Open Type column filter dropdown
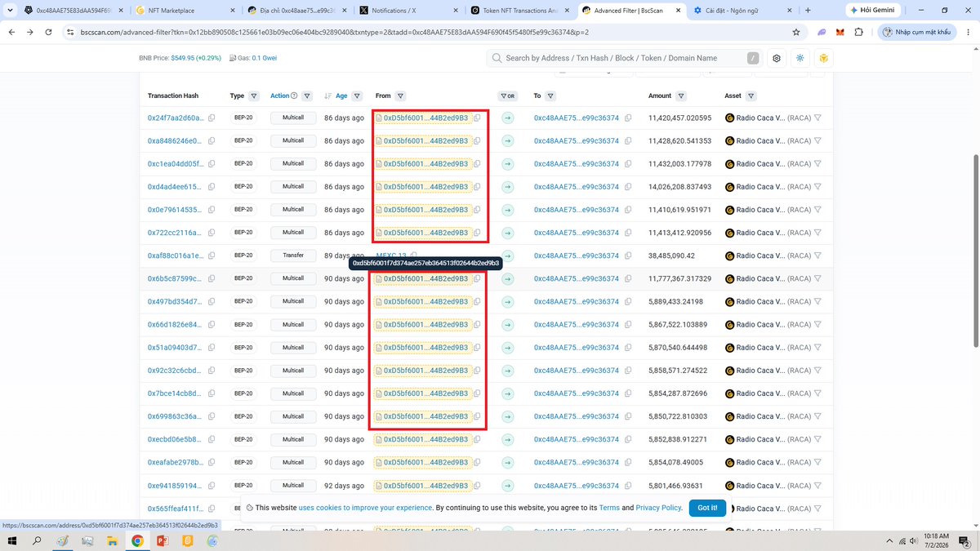This screenshot has width=980, height=551. (x=254, y=96)
